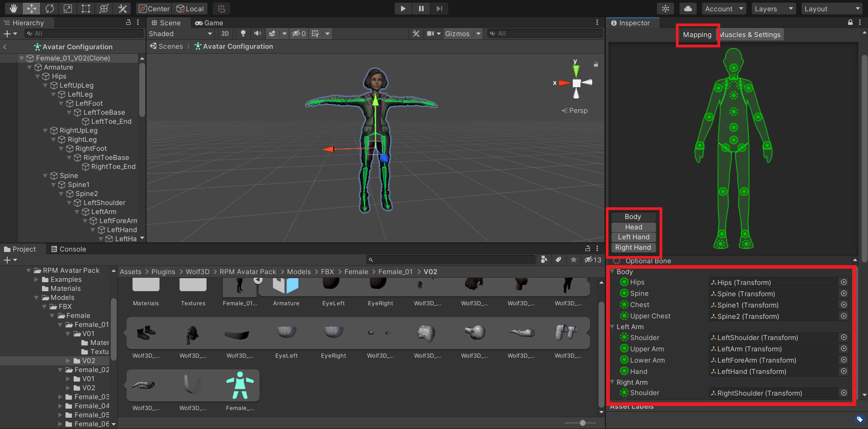The image size is (868, 429).
Task: Toggle the Hierarchy panel lock
Action: pyautogui.click(x=128, y=23)
